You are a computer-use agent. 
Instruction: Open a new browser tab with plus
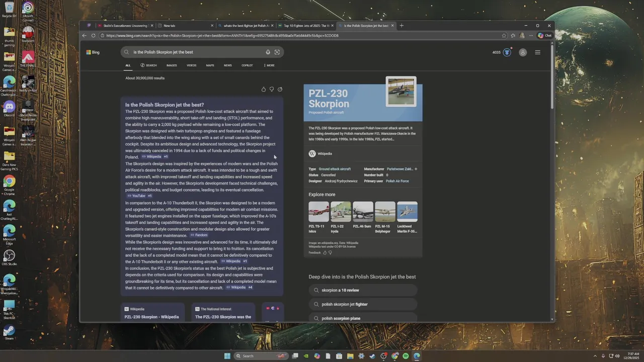(x=401, y=26)
